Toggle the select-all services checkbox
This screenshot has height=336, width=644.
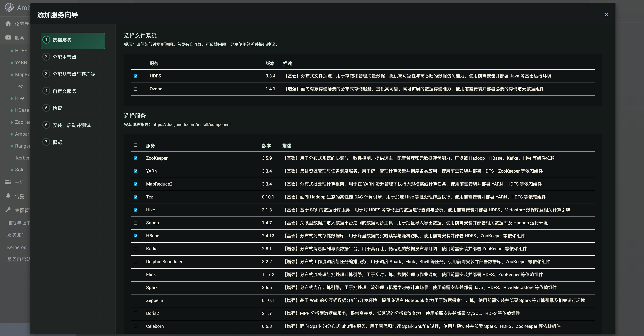pyautogui.click(x=136, y=145)
